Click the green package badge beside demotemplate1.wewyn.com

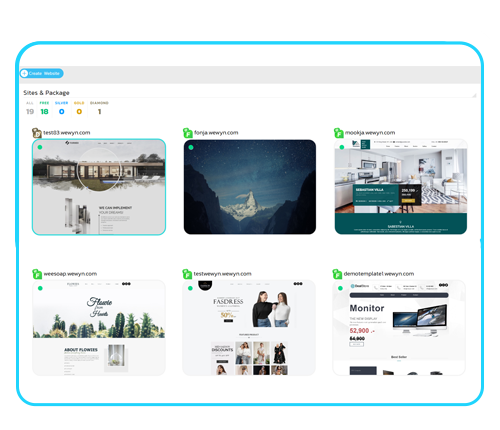pyautogui.click(x=337, y=274)
